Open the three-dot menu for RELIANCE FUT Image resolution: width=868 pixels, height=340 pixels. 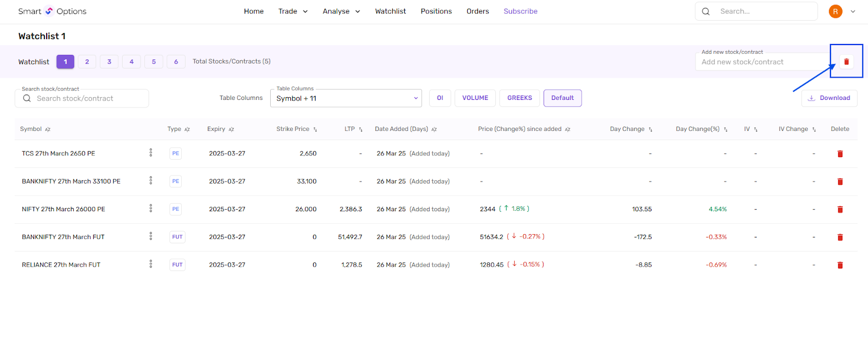(151, 265)
